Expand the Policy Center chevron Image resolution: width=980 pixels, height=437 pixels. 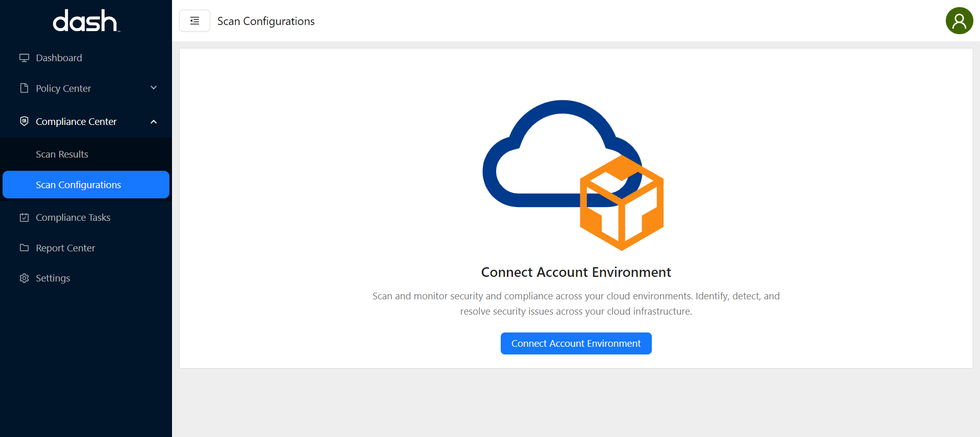pos(154,88)
